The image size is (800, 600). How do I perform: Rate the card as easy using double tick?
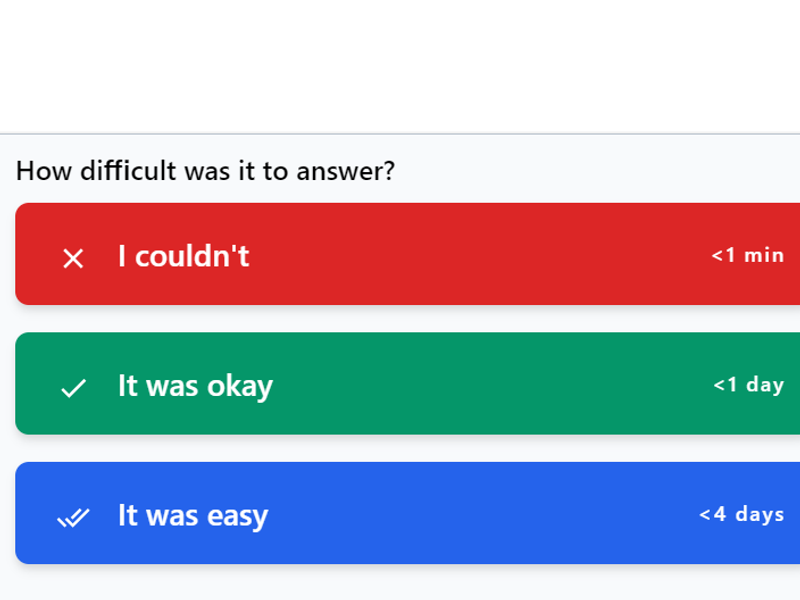click(73, 517)
